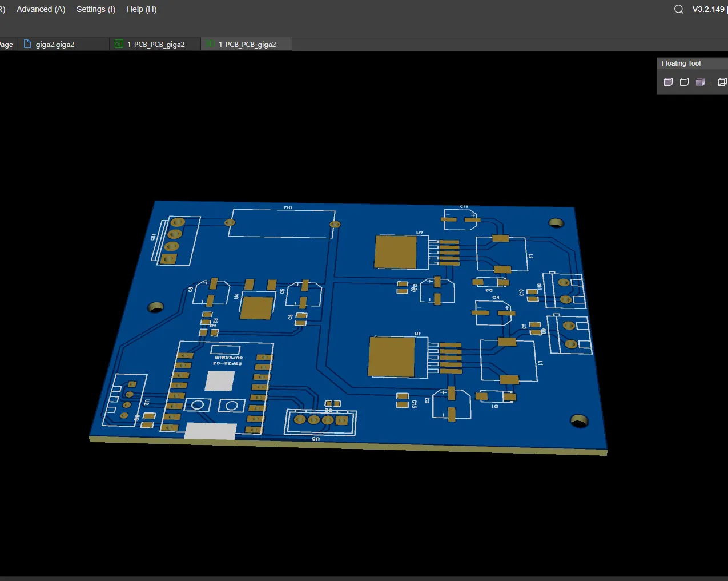Open the Settings (I) menu
The width and height of the screenshot is (728, 581).
[x=96, y=9]
